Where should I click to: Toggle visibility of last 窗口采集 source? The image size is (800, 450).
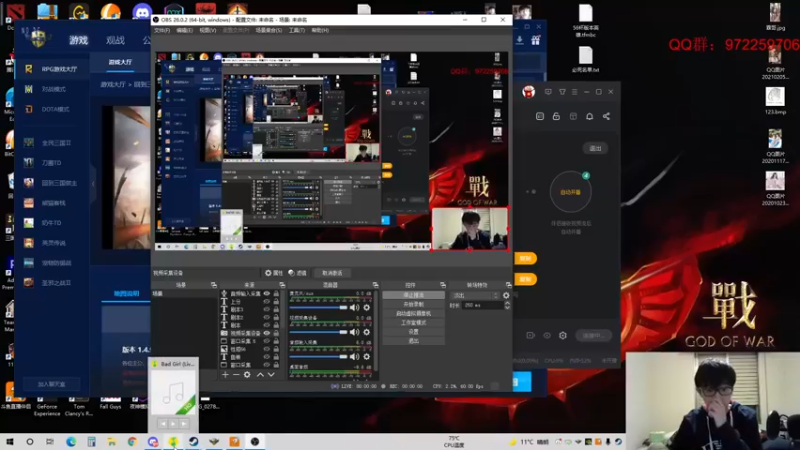pos(266,365)
